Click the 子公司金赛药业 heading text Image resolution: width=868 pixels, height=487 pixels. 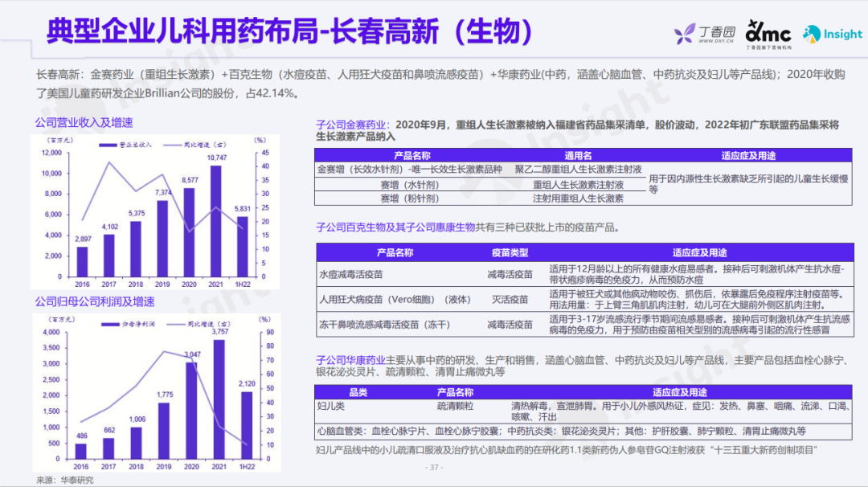pos(351,125)
